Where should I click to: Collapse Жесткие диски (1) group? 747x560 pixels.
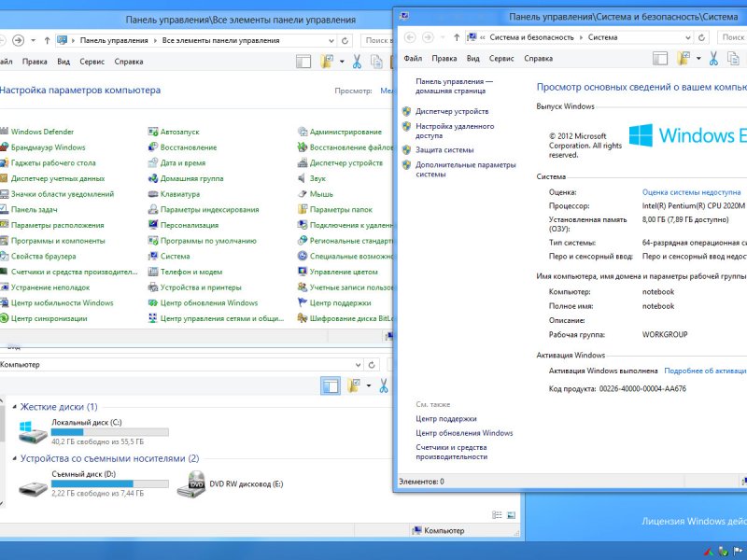click(15, 407)
